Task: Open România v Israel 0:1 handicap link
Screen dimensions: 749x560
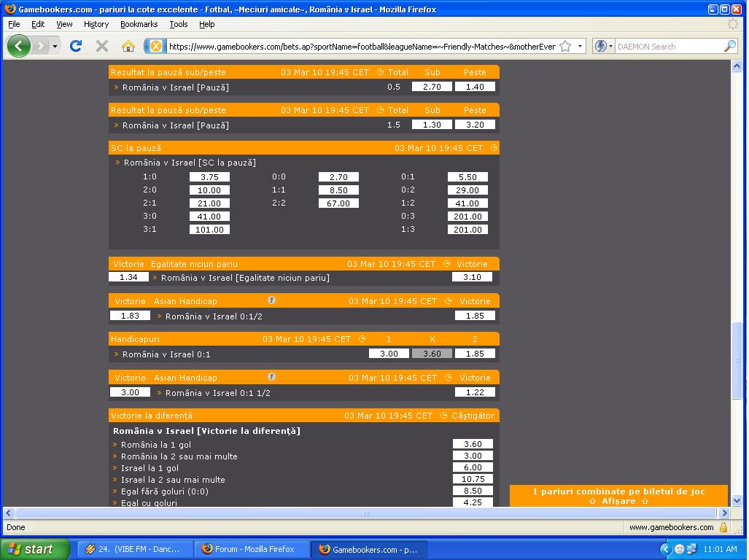Action: point(166,354)
